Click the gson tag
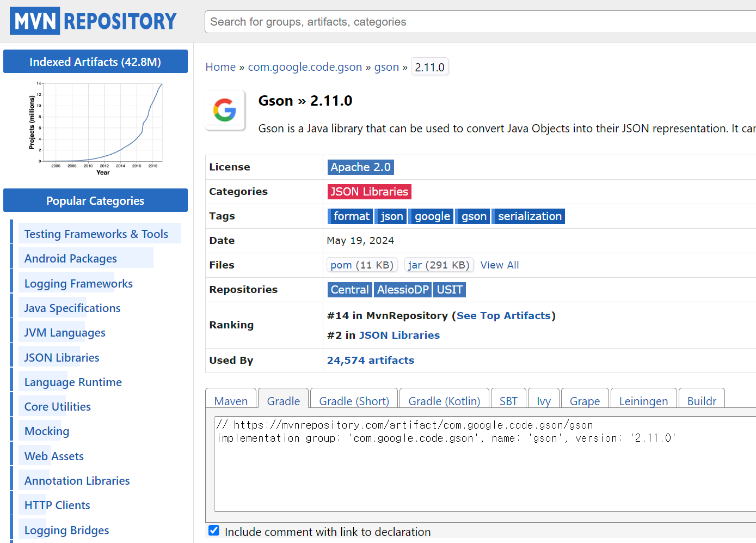The width and height of the screenshot is (756, 543). pyautogui.click(x=473, y=216)
